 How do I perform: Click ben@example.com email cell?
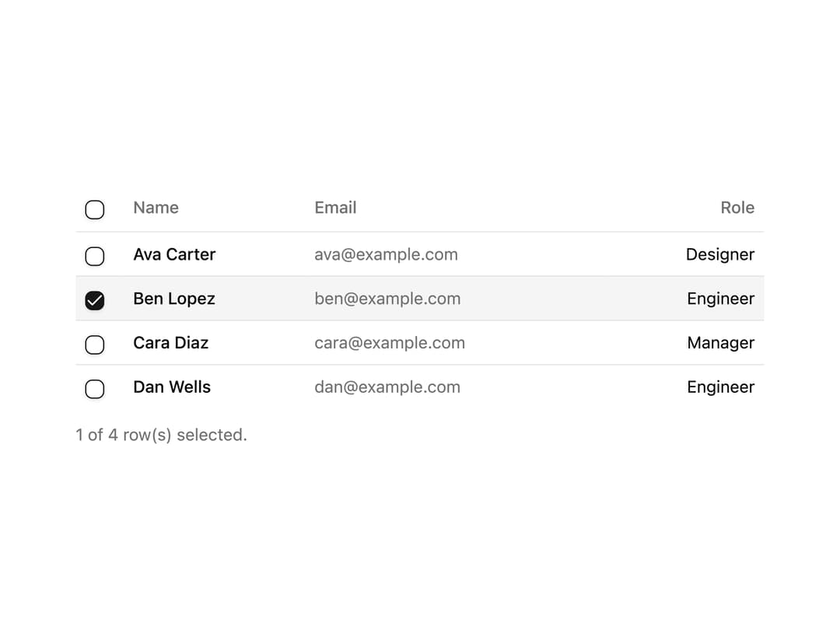pyautogui.click(x=387, y=299)
